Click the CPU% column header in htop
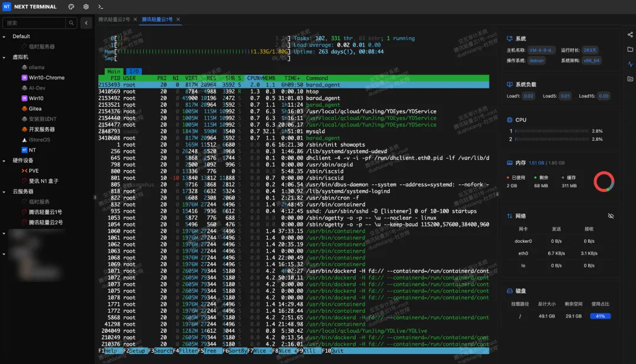Viewport: 636px width, 364px height. pyautogui.click(x=254, y=78)
